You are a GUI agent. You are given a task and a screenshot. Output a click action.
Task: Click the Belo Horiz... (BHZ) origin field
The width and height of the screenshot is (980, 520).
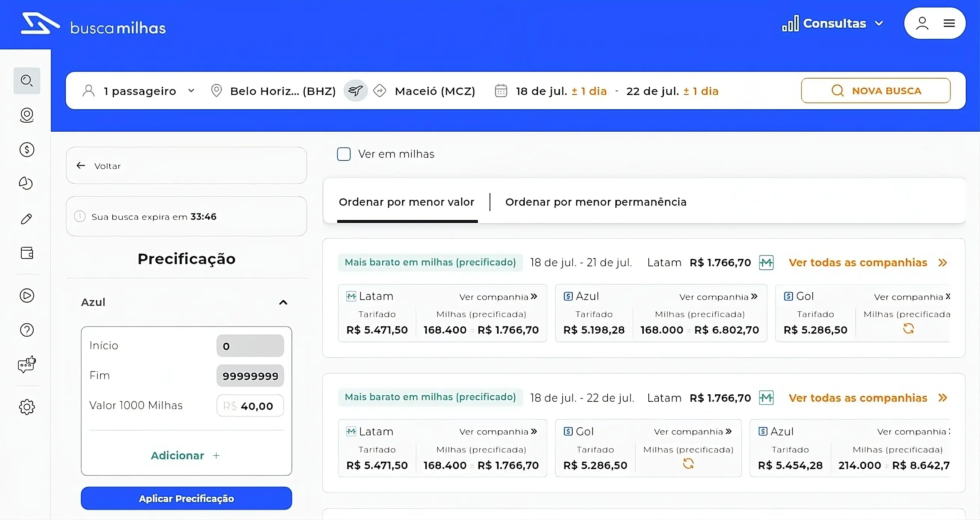click(x=283, y=91)
